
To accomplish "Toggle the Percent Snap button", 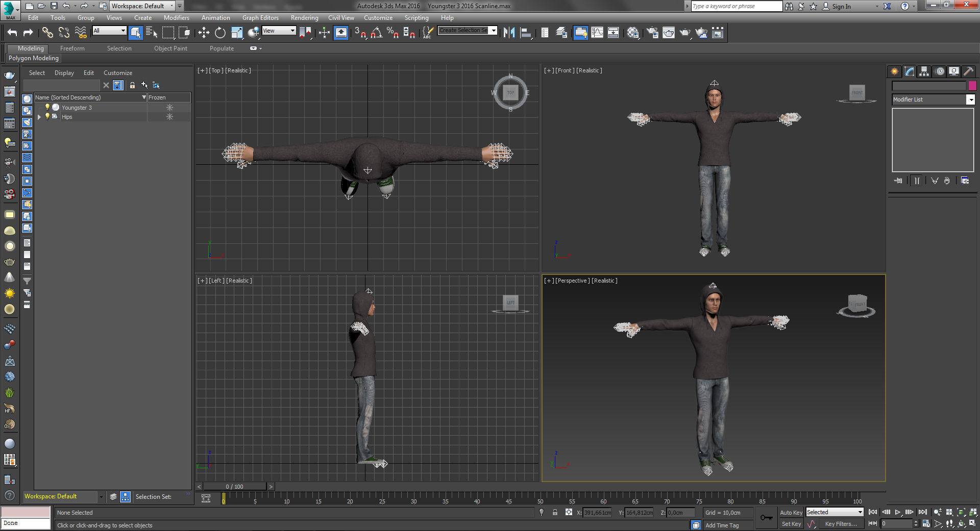I will tap(393, 33).
